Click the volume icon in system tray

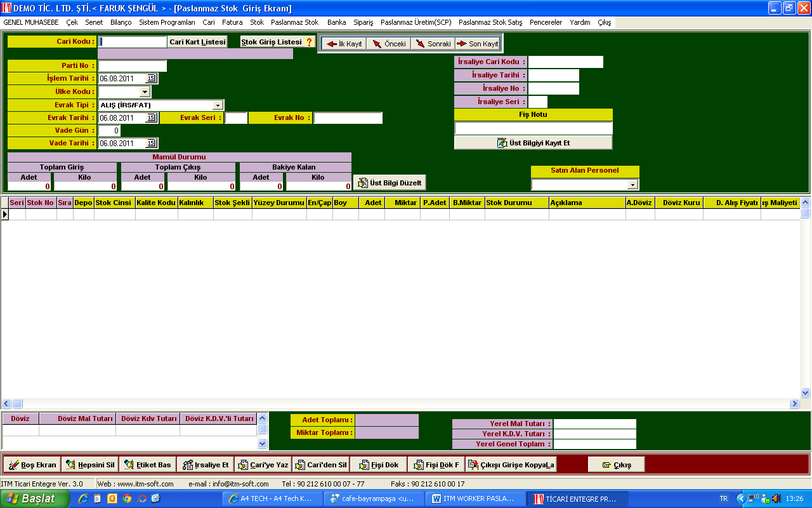776,499
